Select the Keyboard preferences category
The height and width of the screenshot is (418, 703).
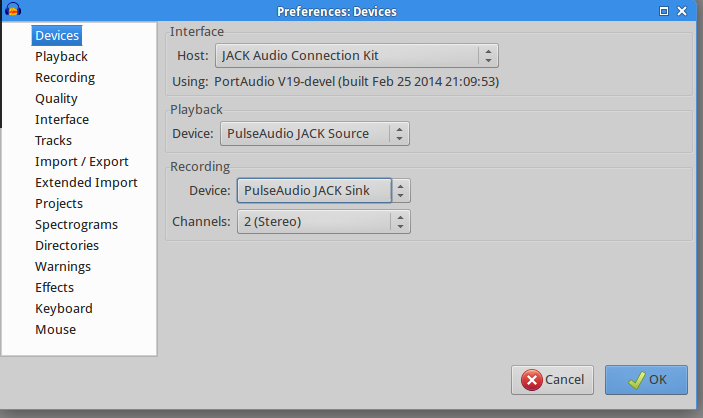[64, 309]
